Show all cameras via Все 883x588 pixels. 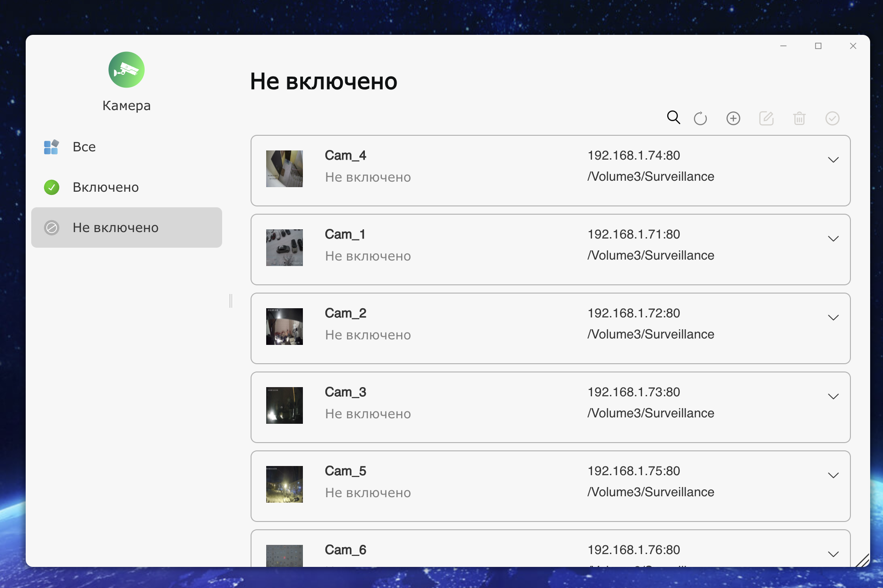(84, 147)
